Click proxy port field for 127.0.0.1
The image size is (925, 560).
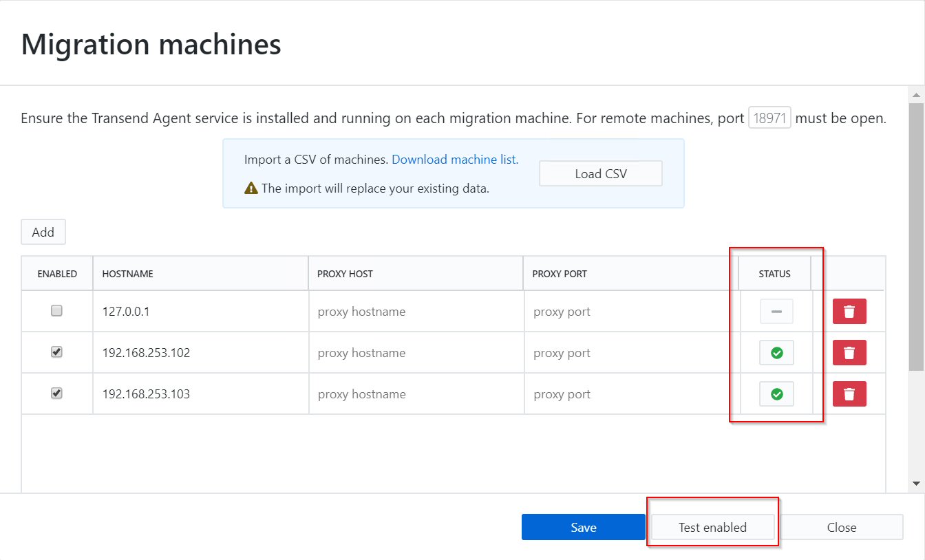pyautogui.click(x=631, y=312)
